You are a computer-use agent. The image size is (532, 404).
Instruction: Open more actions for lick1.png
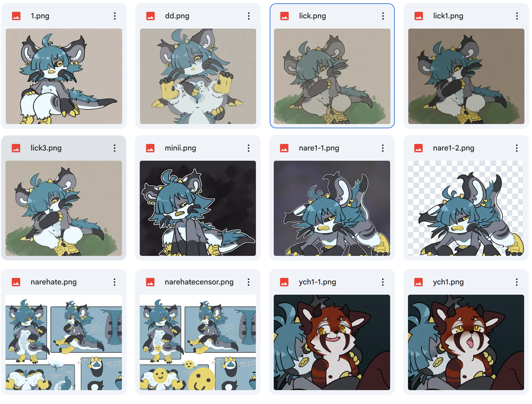(x=517, y=16)
